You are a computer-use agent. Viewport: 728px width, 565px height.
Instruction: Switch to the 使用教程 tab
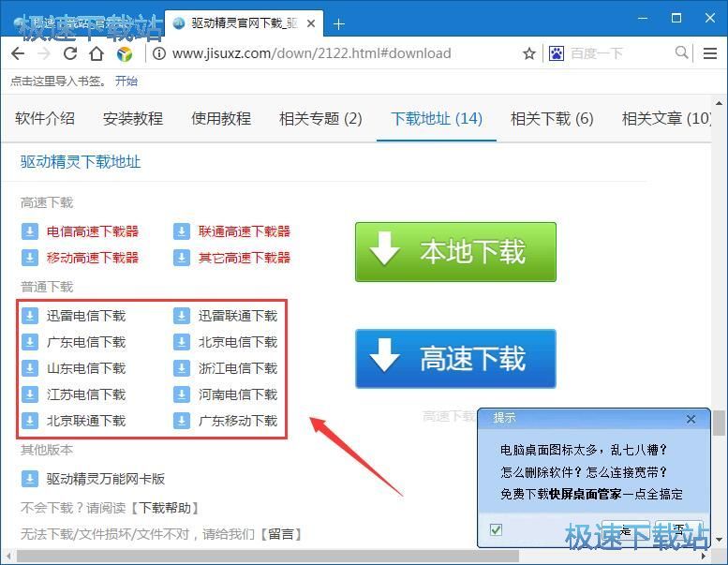(x=221, y=118)
